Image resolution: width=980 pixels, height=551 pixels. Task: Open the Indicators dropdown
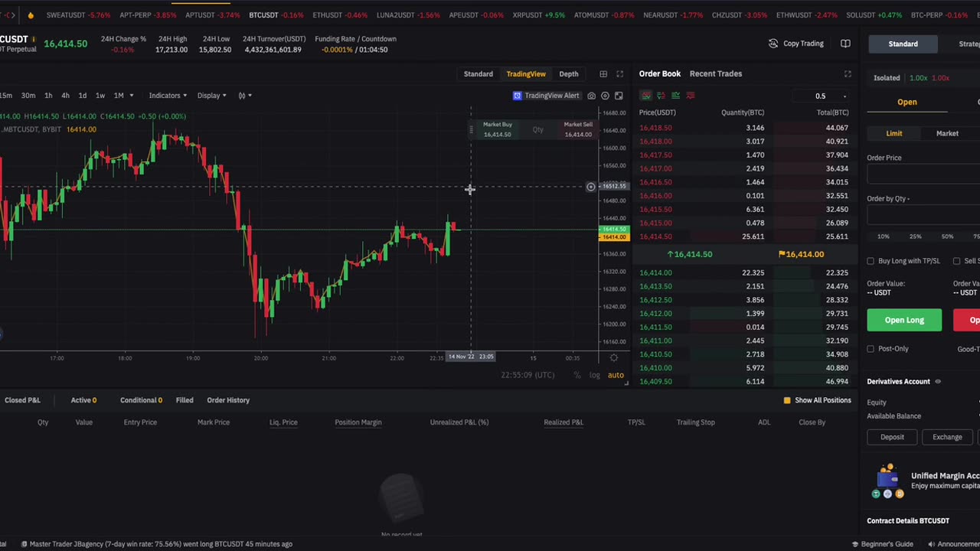(168, 96)
